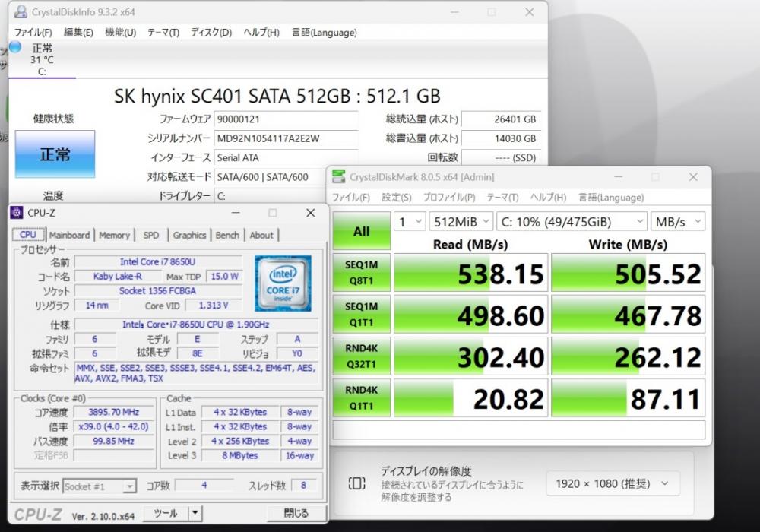Click the 総読込量 value 26401 GB

click(x=501, y=119)
